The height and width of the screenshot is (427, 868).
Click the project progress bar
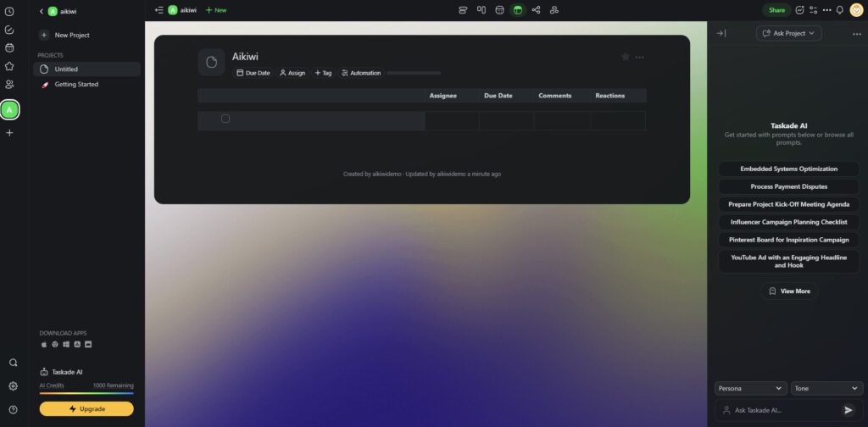(x=414, y=73)
